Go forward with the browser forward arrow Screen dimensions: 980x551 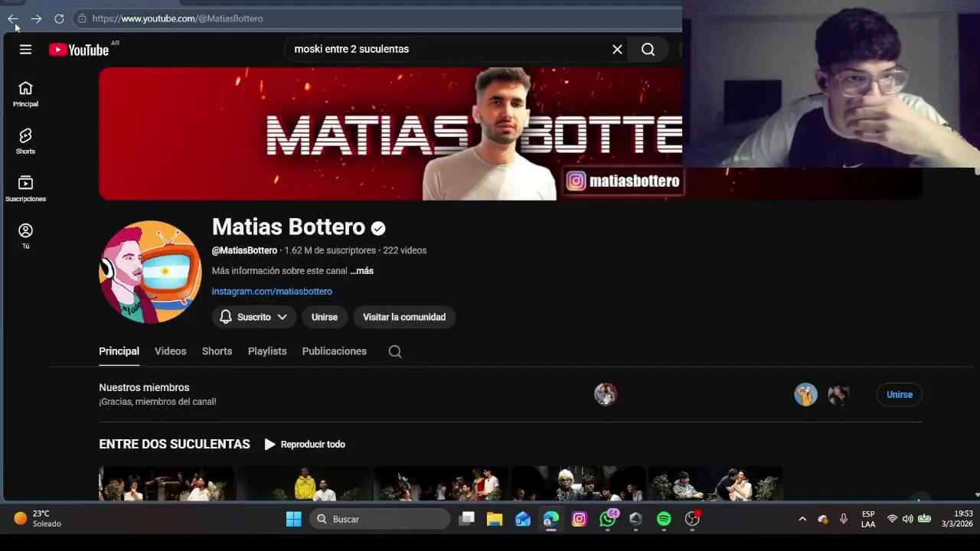pyautogui.click(x=36, y=18)
